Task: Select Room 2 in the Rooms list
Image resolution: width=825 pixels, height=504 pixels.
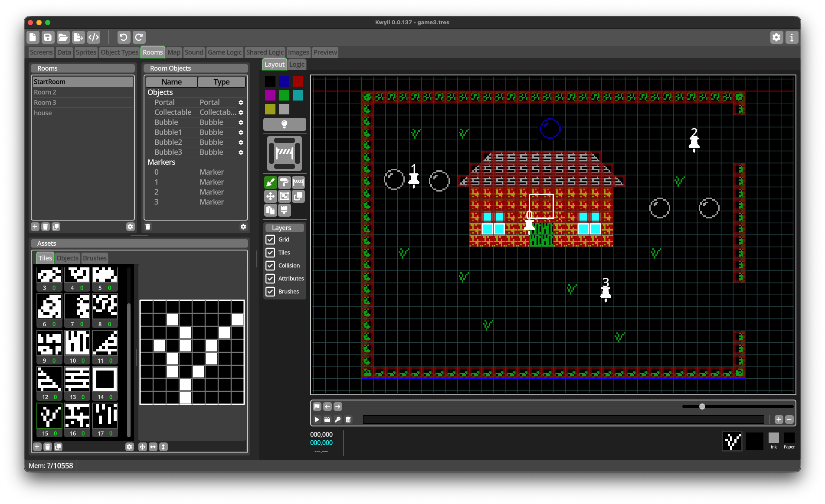Action: 45,92
